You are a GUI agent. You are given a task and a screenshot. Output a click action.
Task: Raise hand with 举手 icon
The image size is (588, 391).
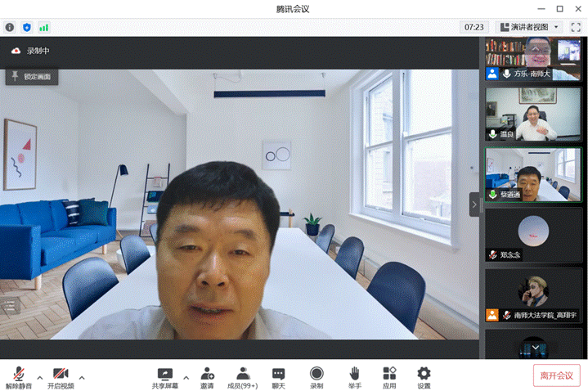click(354, 377)
